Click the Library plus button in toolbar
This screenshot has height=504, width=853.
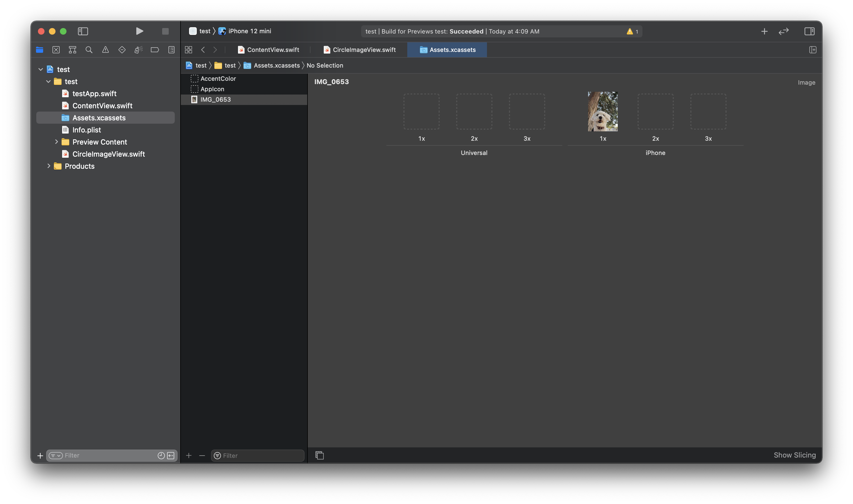(764, 31)
